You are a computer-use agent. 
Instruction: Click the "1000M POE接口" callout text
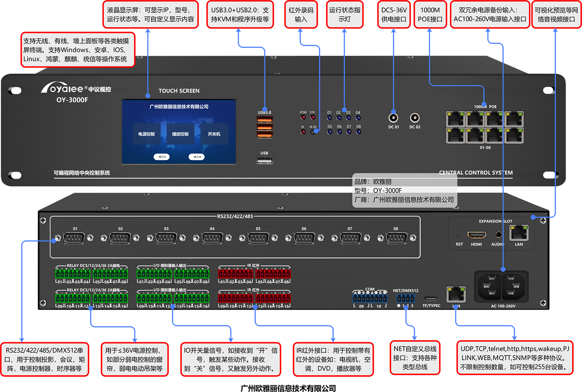pyautogui.click(x=430, y=15)
